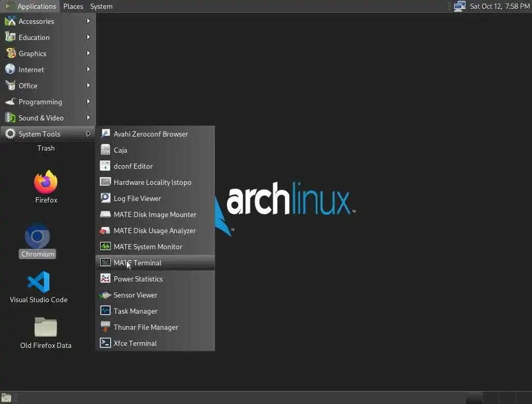
Task: Click the Sound & Video icon
Action: coord(10,118)
